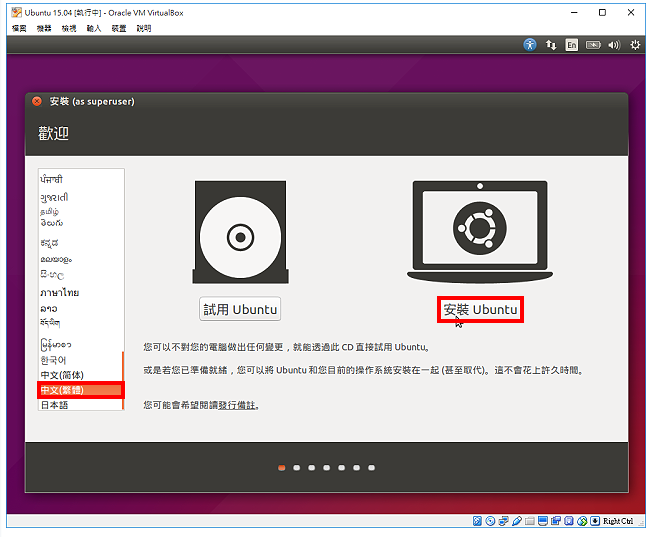Open the 檔案 menu

click(x=19, y=28)
